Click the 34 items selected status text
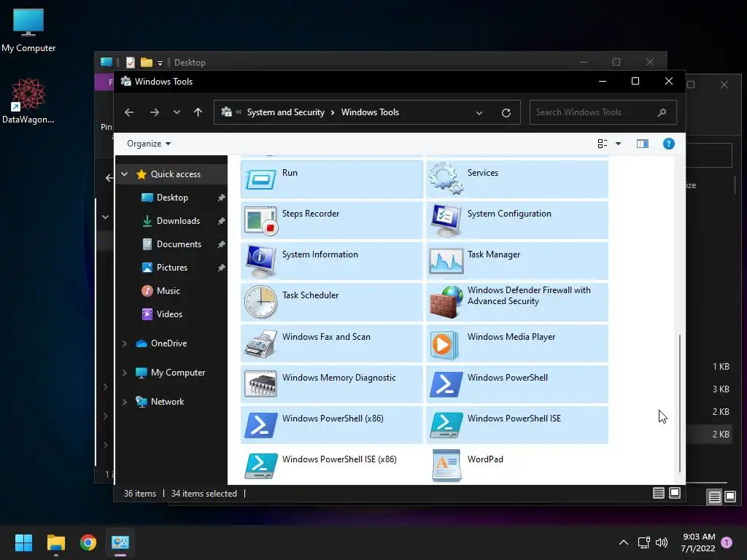Screen dimensions: 747x560 (x=204, y=494)
